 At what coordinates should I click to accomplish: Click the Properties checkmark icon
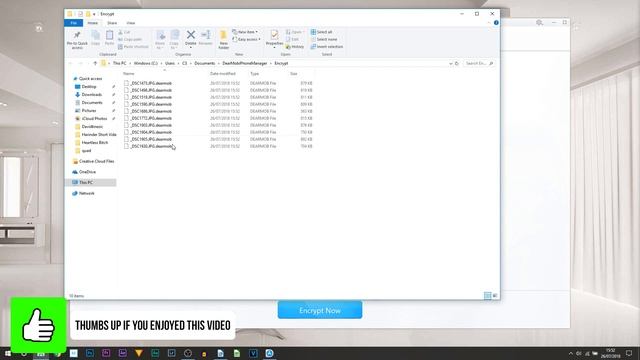click(274, 35)
